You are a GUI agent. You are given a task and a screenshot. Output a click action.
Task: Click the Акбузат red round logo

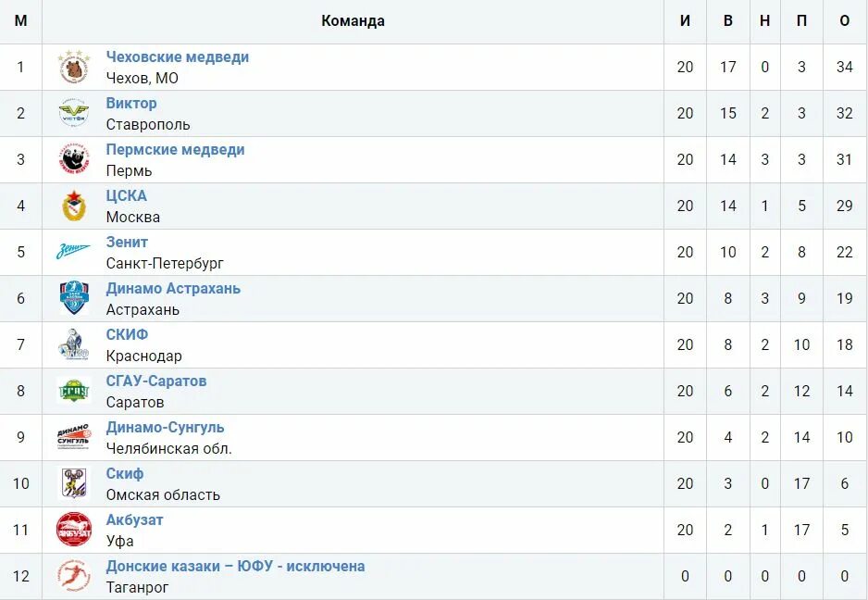pyautogui.click(x=74, y=530)
